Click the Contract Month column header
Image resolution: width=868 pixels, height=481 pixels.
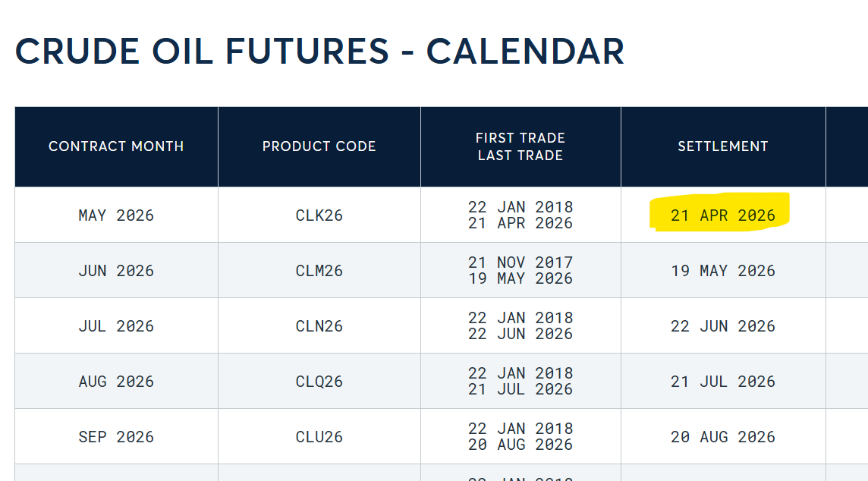[116, 146]
